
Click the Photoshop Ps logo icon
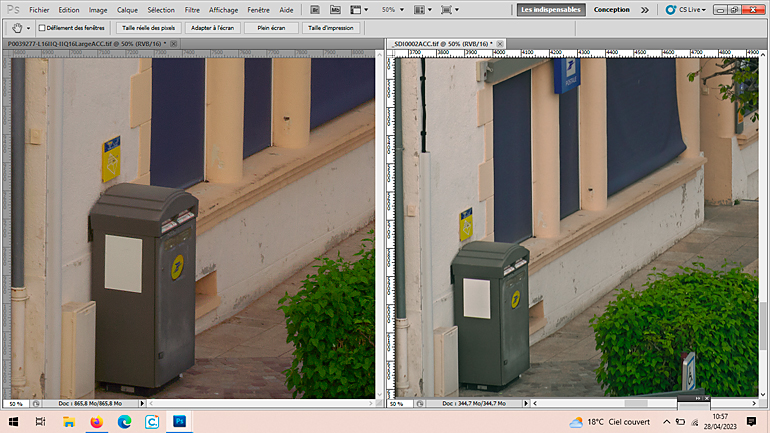tap(13, 9)
